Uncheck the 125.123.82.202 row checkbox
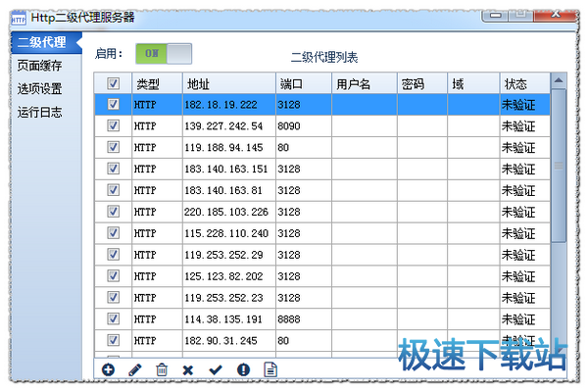Screen dimensions: 588x391 point(114,276)
